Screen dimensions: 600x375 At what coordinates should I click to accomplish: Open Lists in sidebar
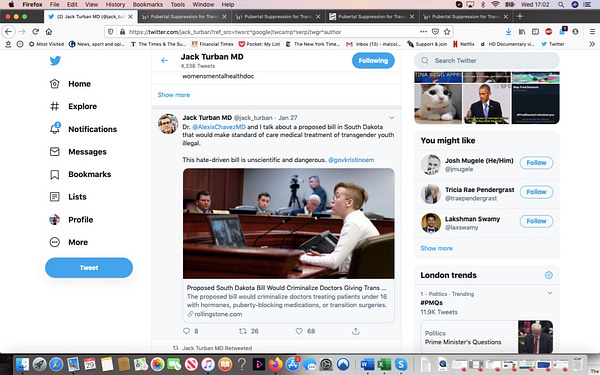click(x=68, y=197)
